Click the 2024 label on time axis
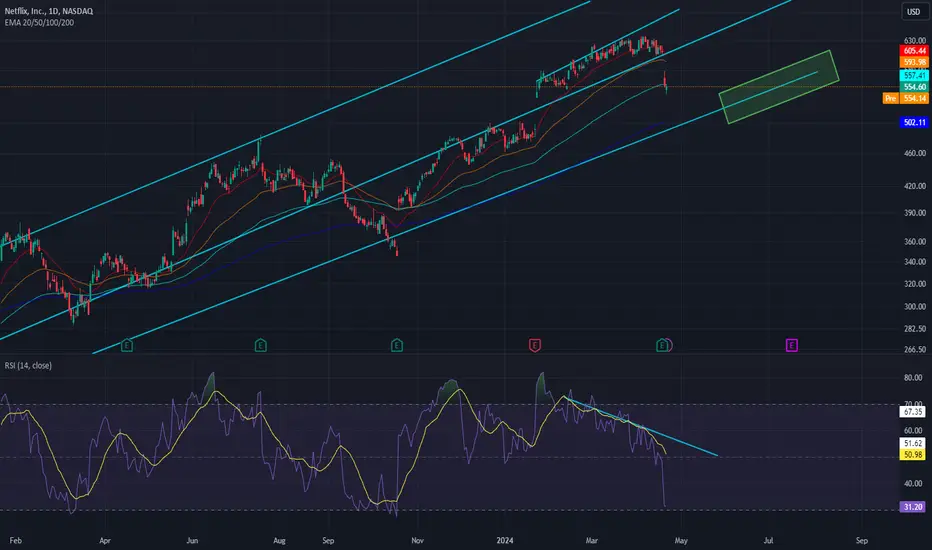 tap(505, 540)
